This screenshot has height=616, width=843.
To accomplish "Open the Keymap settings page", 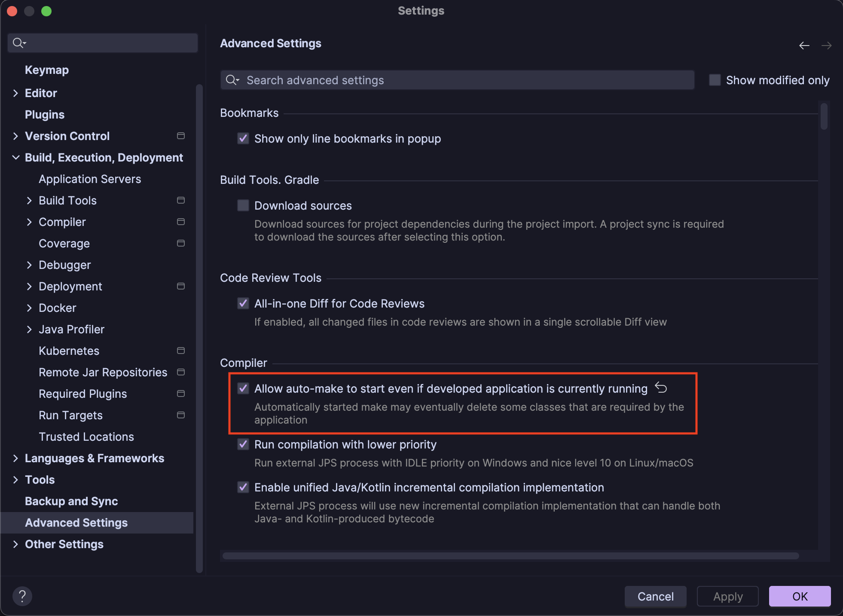I will [47, 70].
